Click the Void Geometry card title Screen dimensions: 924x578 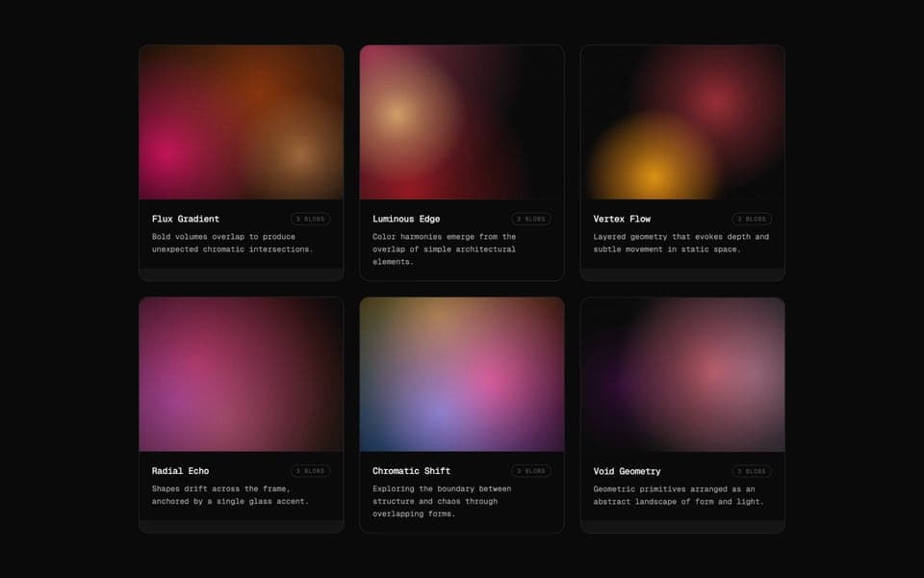point(627,471)
